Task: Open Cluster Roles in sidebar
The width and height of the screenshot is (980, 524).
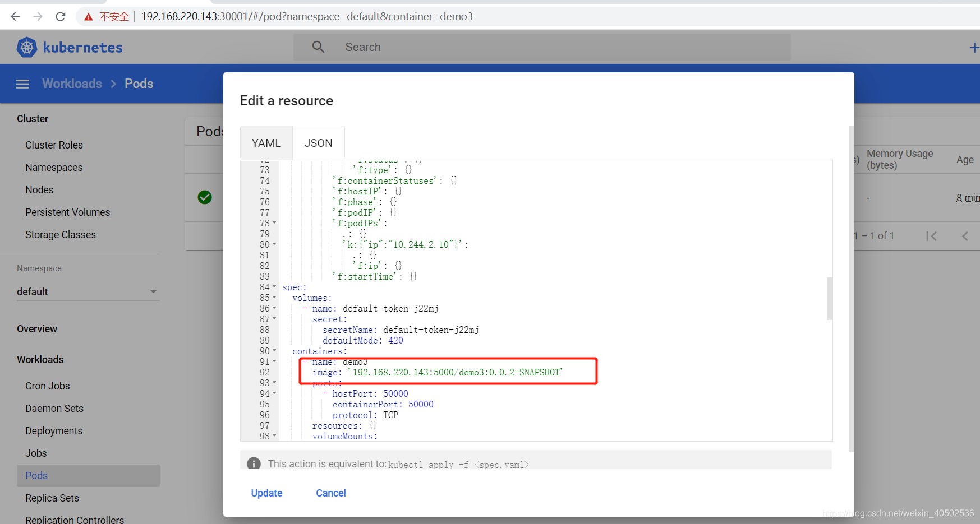Action: click(x=54, y=145)
